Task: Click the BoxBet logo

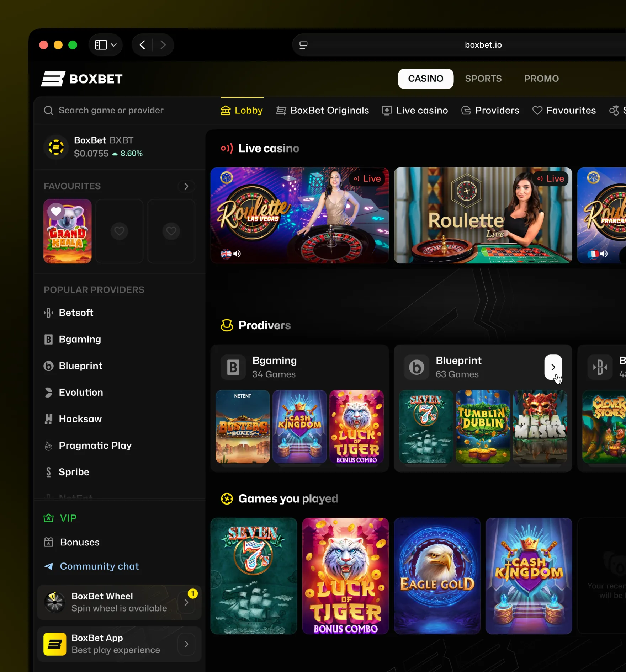Action: pyautogui.click(x=82, y=79)
